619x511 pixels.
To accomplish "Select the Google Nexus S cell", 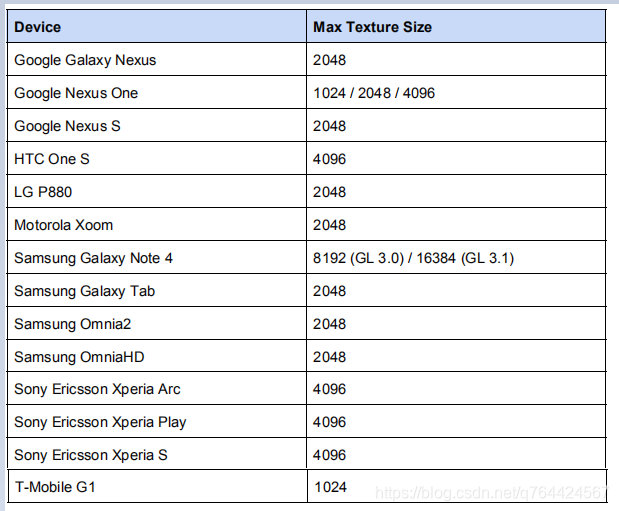I will [x=68, y=126].
